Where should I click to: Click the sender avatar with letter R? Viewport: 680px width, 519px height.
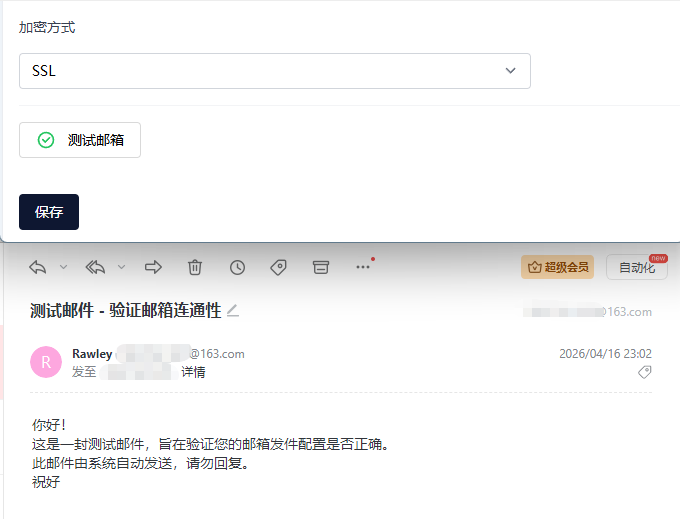[x=46, y=362]
